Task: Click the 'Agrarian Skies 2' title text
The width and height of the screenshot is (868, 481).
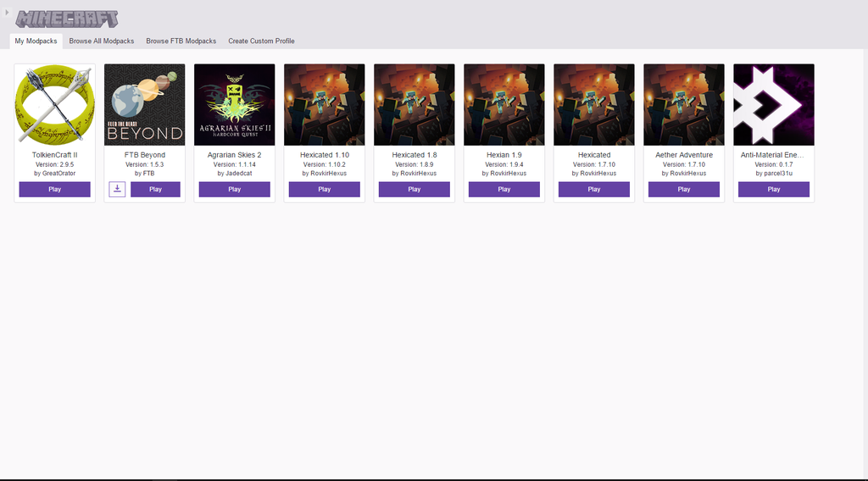Action: pos(235,155)
